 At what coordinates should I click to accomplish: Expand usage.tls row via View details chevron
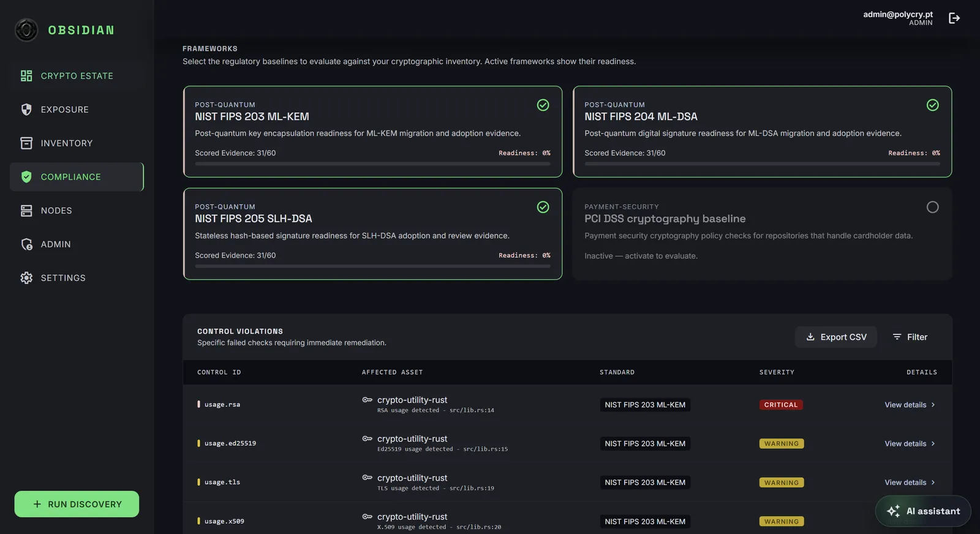pos(933,483)
